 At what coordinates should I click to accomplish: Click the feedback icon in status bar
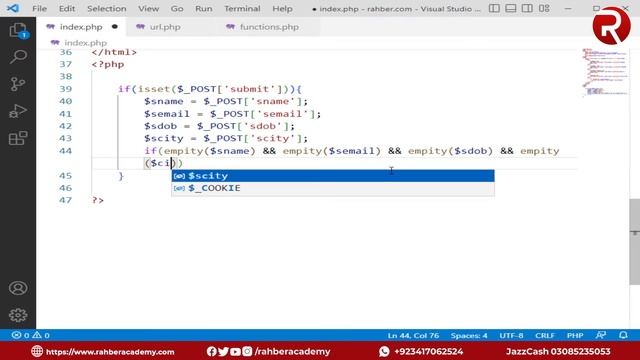click(x=601, y=335)
